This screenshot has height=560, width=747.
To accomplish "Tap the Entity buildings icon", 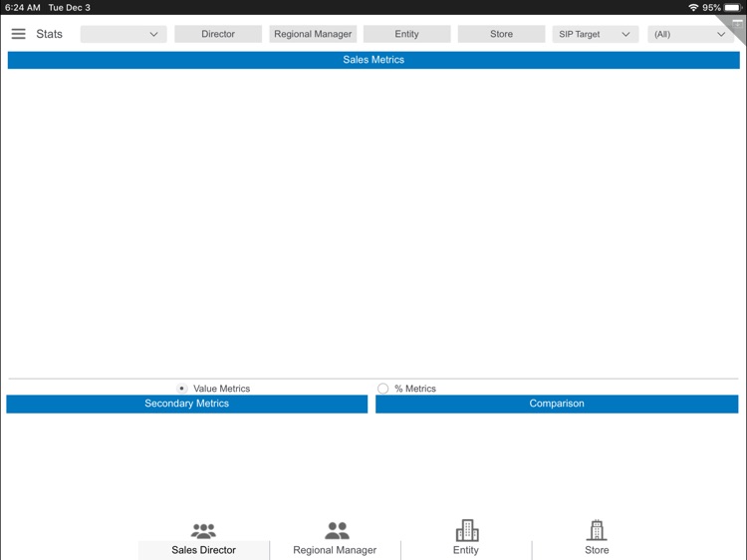I will click(467, 530).
